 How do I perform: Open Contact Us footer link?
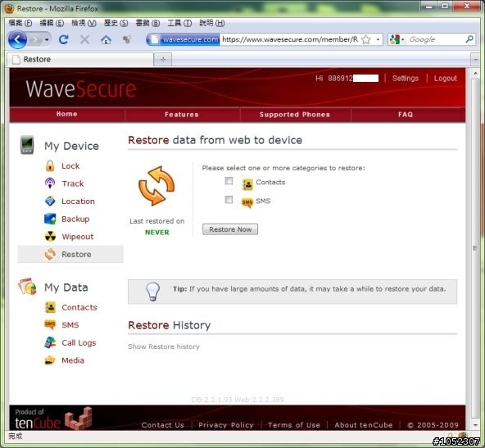[x=163, y=425]
